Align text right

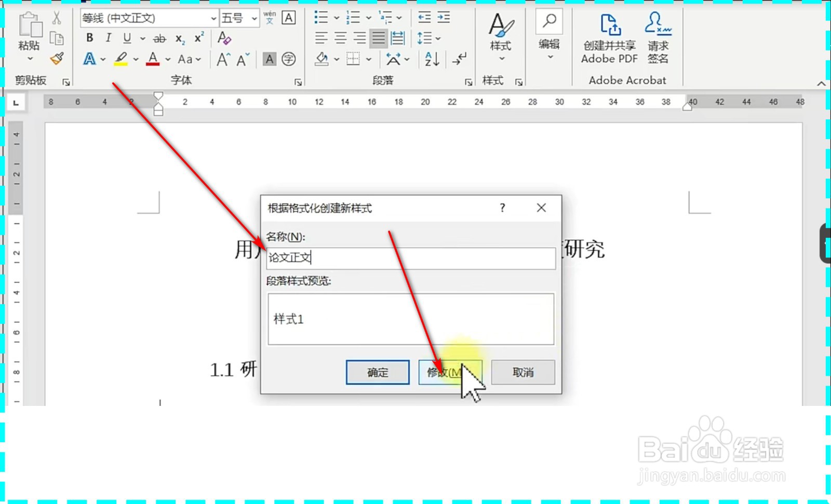(359, 38)
